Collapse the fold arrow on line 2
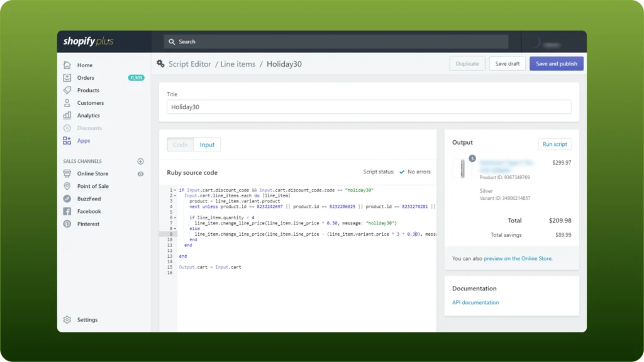644x362 pixels. click(x=175, y=195)
